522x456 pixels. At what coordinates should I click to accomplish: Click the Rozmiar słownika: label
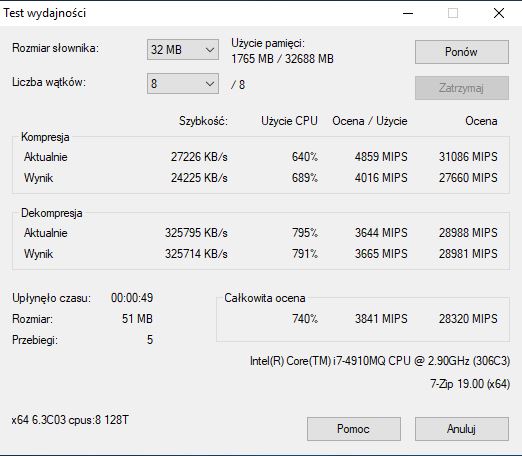[x=56, y=48]
